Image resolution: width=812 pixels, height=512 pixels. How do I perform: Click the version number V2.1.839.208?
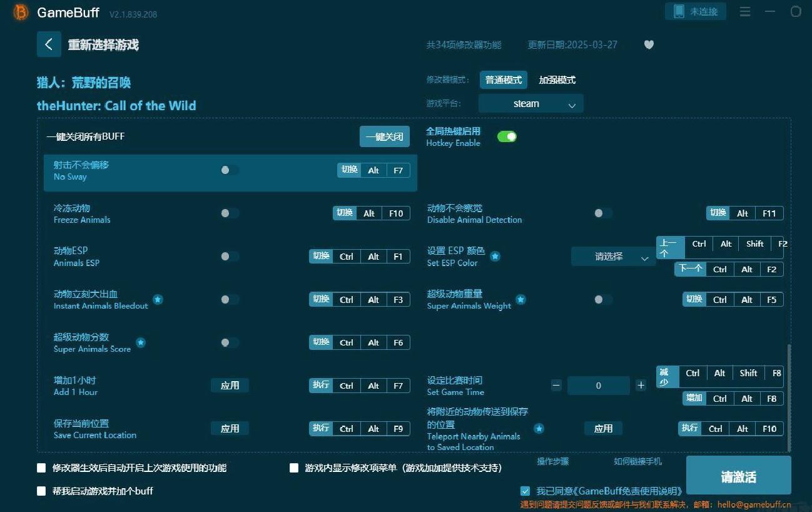[133, 14]
